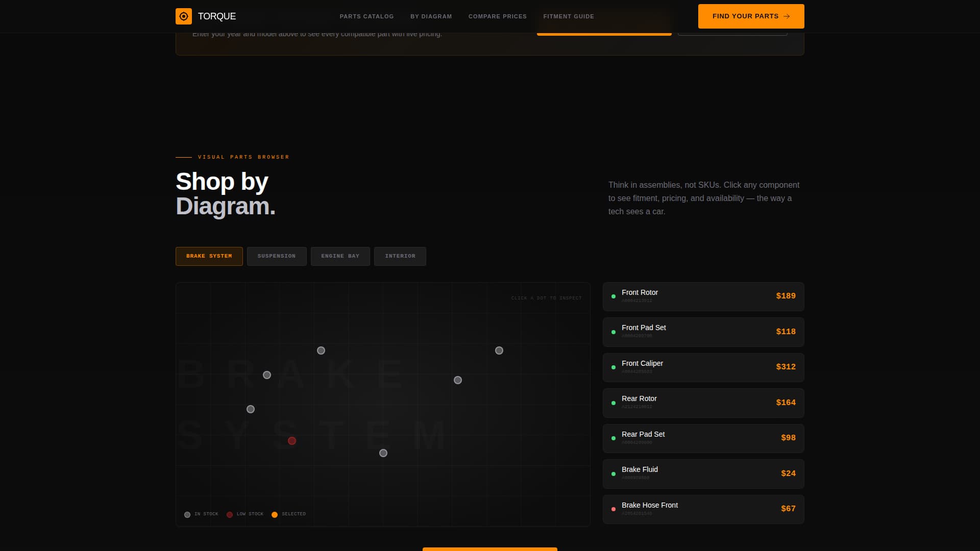Viewport: 980px width, 551px height.
Task: Inspect the top-right component dot in the diagram
Action: 499,350
